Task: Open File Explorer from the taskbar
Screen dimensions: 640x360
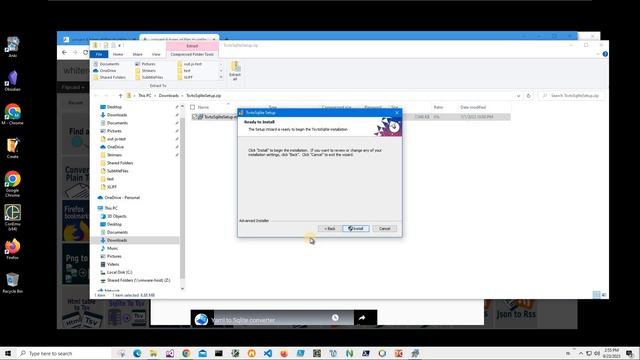Action: (153, 353)
